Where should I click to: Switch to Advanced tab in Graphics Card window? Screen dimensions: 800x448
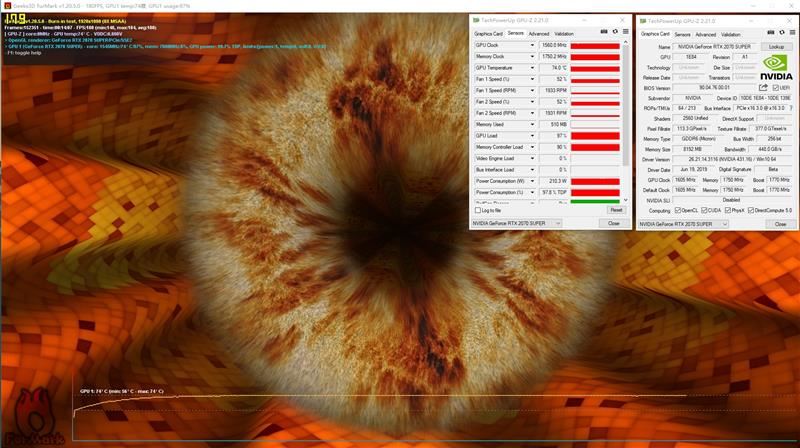pyautogui.click(x=706, y=35)
